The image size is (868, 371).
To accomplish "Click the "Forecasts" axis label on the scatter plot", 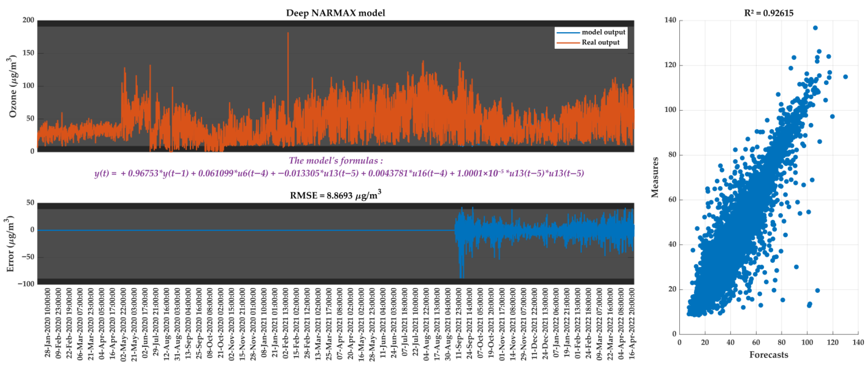I will tap(769, 355).
